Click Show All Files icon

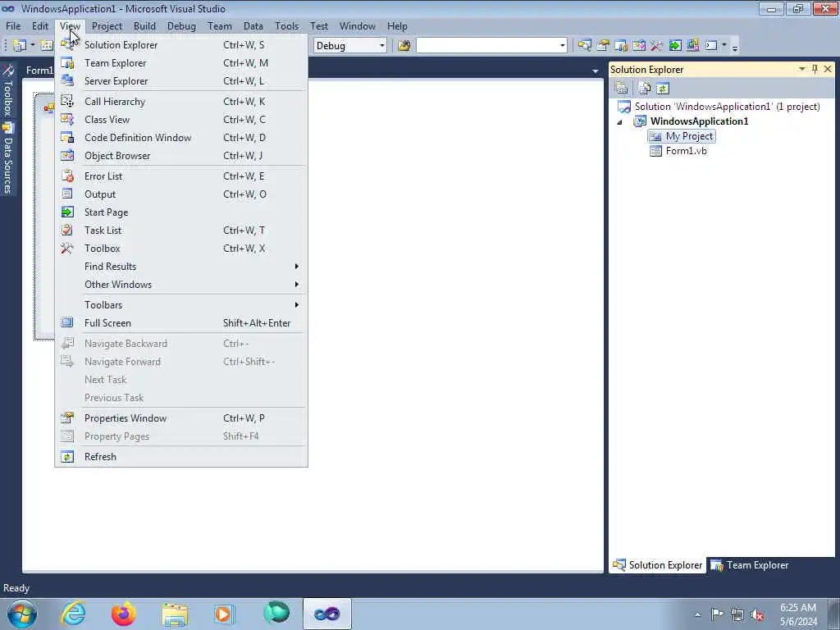tap(645, 89)
